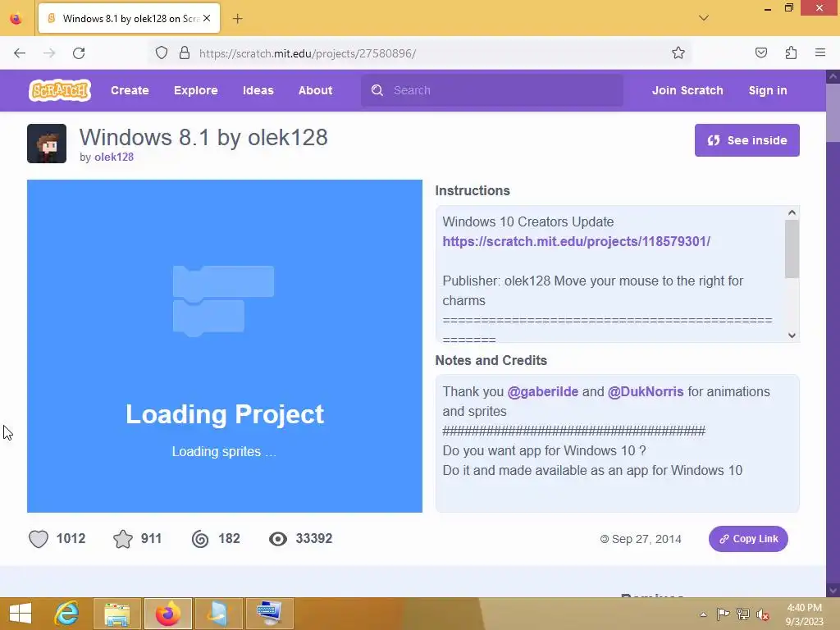Click the instructions scroll up arrow
Image resolution: width=840 pixels, height=630 pixels.
pyautogui.click(x=792, y=212)
